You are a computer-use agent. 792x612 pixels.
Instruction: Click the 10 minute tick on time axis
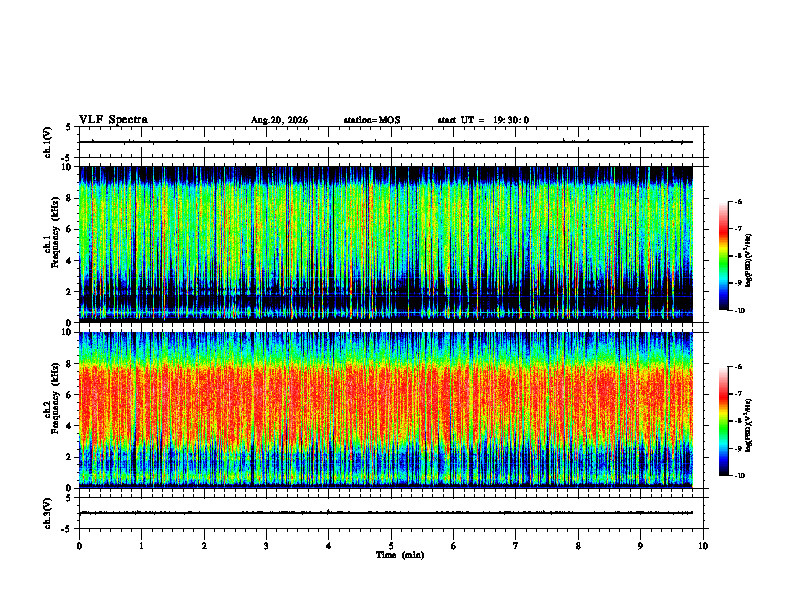tap(703, 546)
